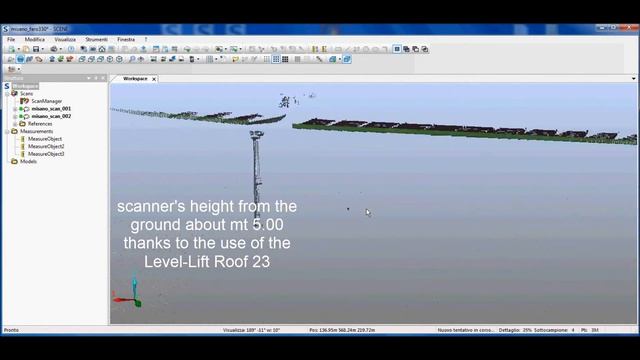Pin the structure tree panel

click(x=96, y=78)
